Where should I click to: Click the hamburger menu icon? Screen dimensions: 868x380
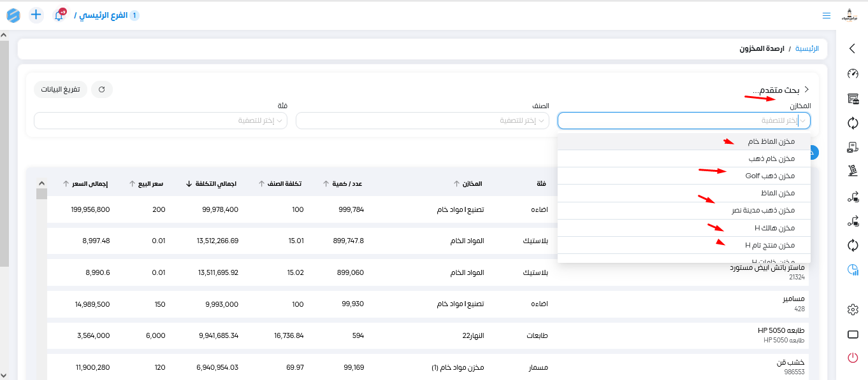(827, 15)
